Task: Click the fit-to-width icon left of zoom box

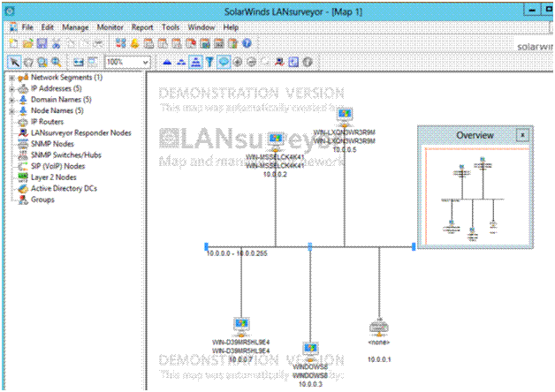Action: (x=79, y=63)
